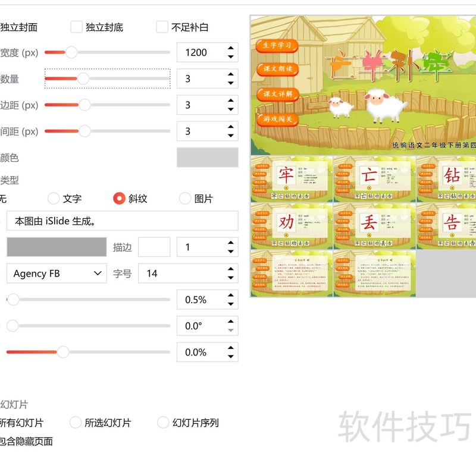Select the 图片 watermark type

click(x=185, y=199)
